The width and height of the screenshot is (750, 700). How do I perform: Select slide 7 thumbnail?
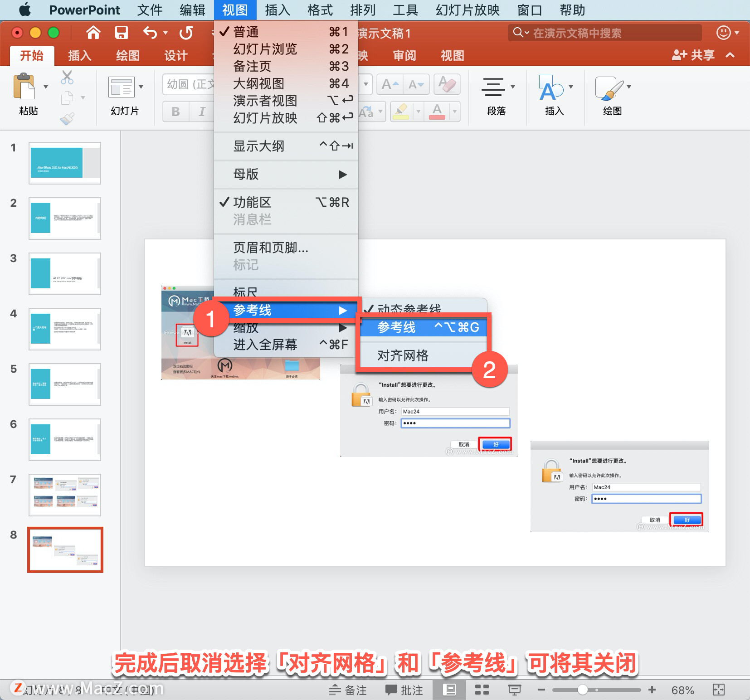click(x=65, y=495)
